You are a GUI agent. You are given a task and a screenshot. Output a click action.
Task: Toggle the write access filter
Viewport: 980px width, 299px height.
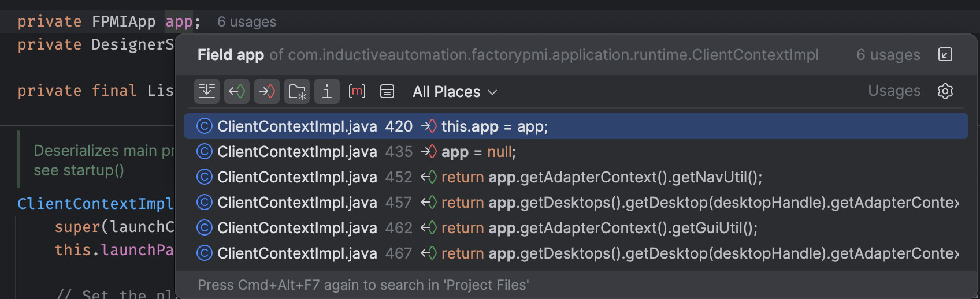[267, 91]
